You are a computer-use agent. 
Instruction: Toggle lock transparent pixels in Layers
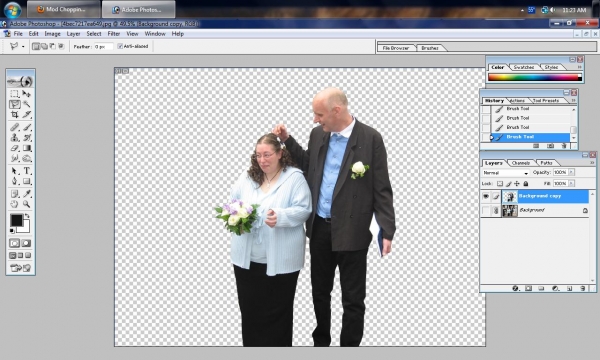[500, 184]
